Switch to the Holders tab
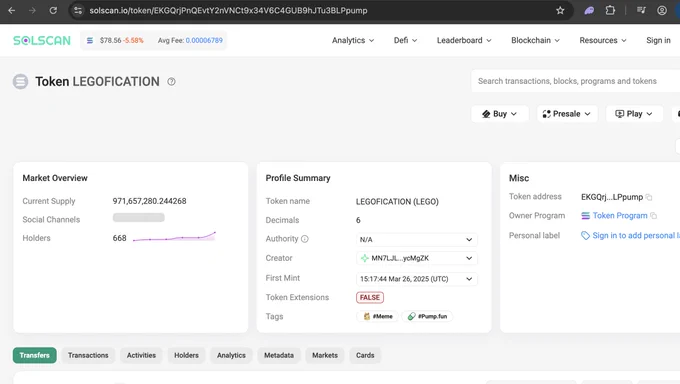 point(186,355)
